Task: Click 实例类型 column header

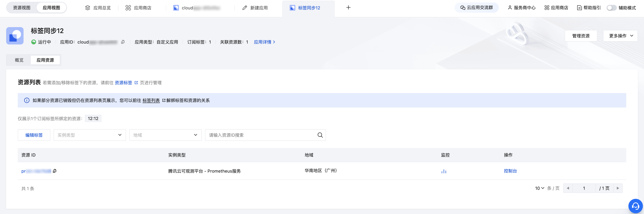Action: click(177, 155)
